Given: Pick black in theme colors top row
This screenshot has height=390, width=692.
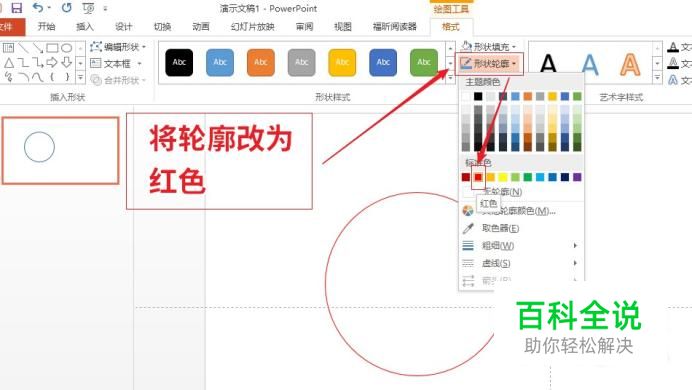Looking at the screenshot, I should pyautogui.click(x=478, y=96).
